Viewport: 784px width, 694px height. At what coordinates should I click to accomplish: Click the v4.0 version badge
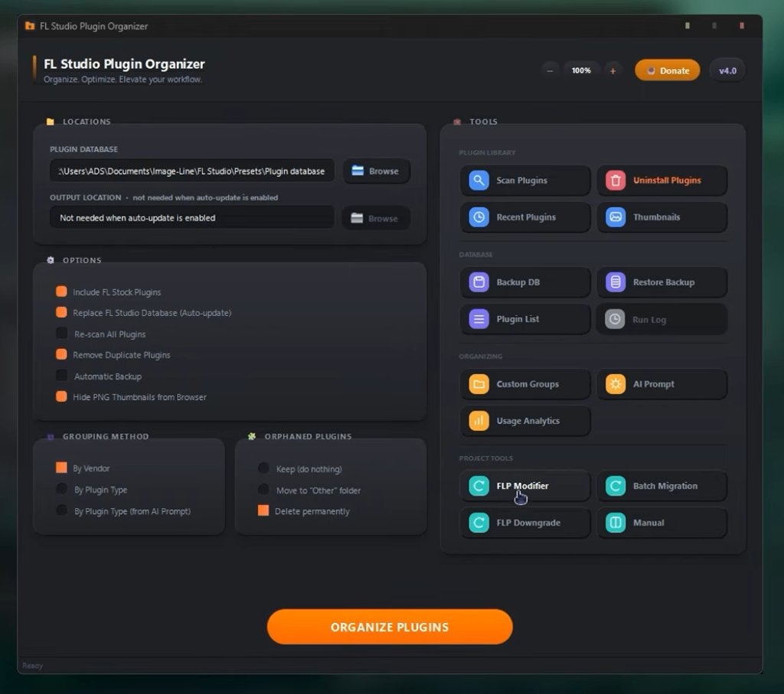(727, 70)
